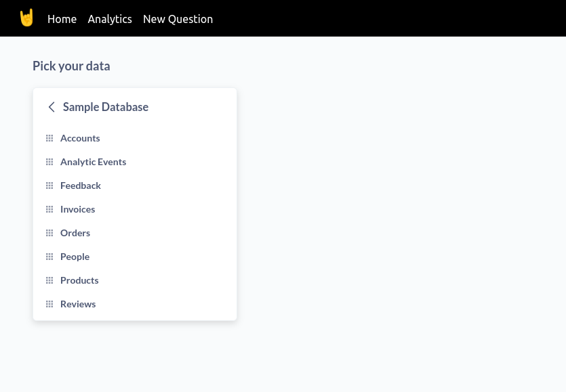566x392 pixels.
Task: Click the grid icon beside Accounts
Action: point(49,138)
